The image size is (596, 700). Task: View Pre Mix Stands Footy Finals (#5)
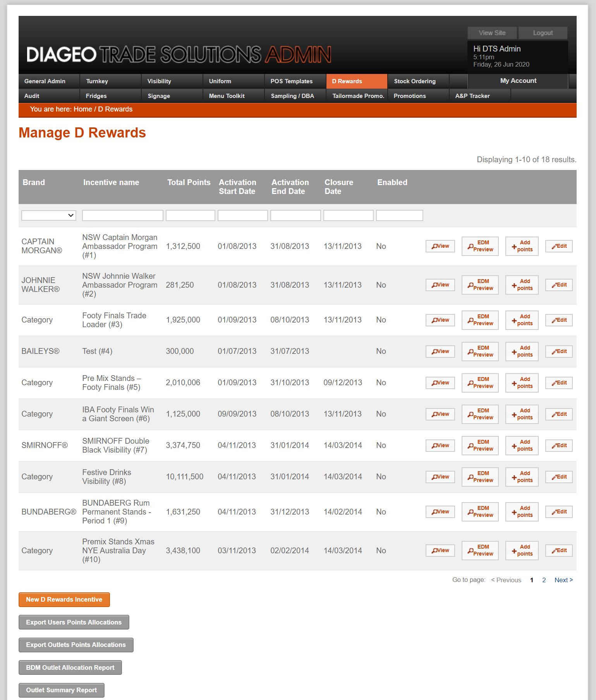click(x=440, y=383)
